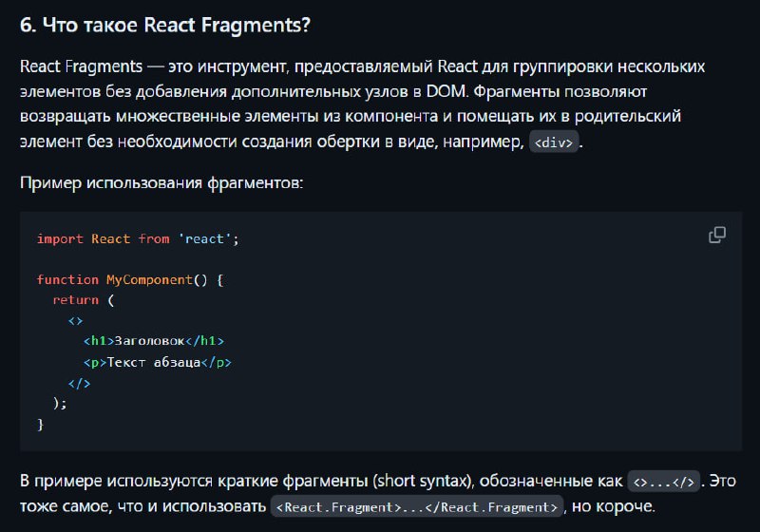Click the inline code '<div>'
This screenshot has height=532, width=760.
point(554,142)
